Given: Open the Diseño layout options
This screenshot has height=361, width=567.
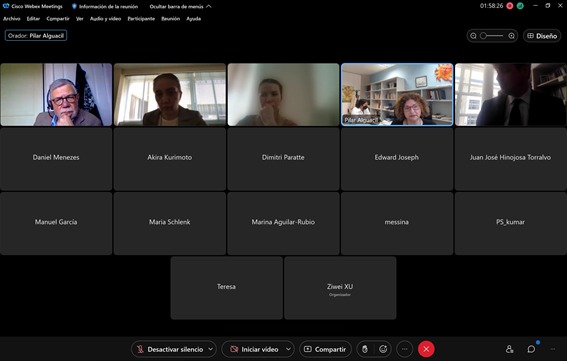Looking at the screenshot, I should pos(542,36).
